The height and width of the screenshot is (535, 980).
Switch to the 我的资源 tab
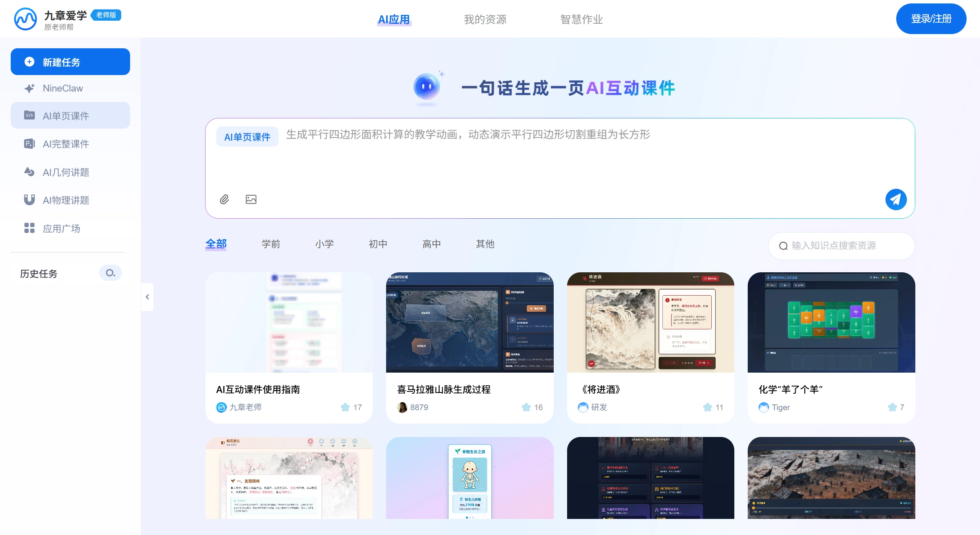(x=485, y=19)
